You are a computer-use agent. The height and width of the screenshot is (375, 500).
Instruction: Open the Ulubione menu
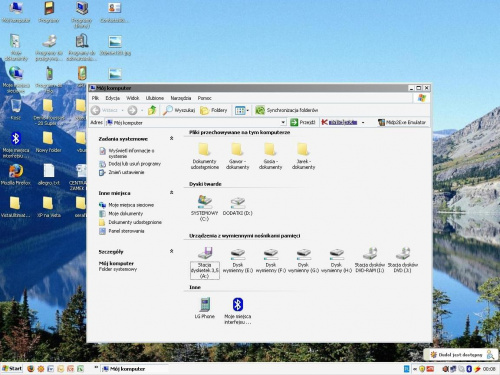point(155,98)
